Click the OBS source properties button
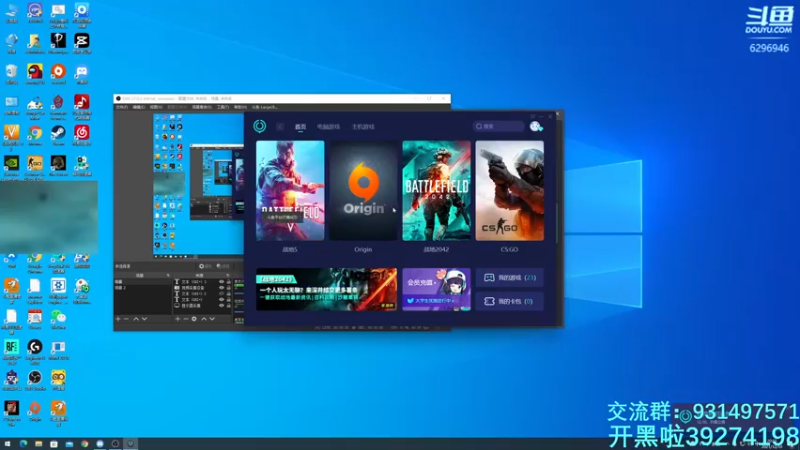The height and width of the screenshot is (450, 800). click(207, 266)
